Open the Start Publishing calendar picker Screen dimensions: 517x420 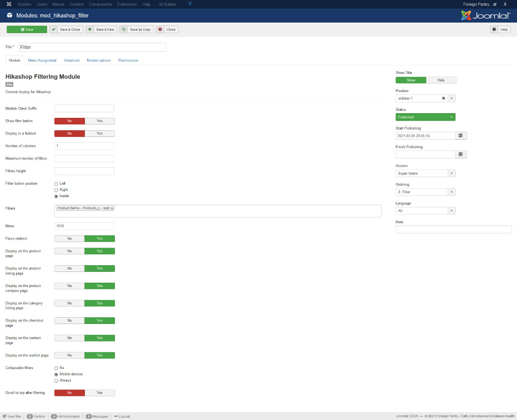[461, 136]
